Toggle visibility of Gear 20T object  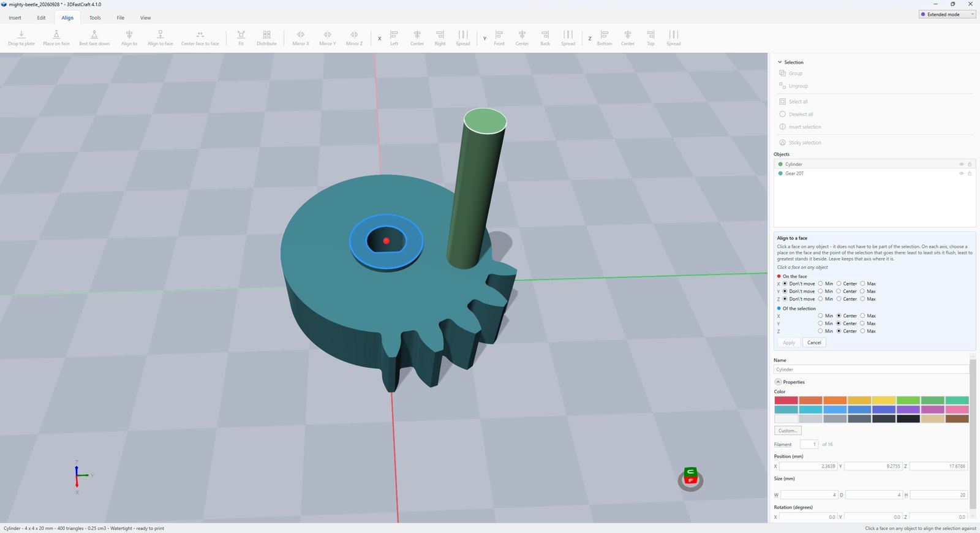tap(961, 173)
